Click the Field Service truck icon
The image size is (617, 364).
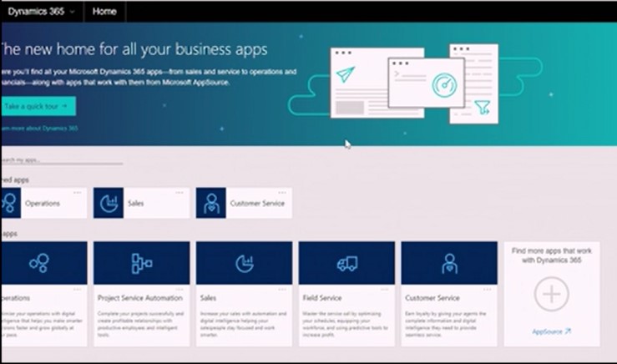[x=346, y=264]
